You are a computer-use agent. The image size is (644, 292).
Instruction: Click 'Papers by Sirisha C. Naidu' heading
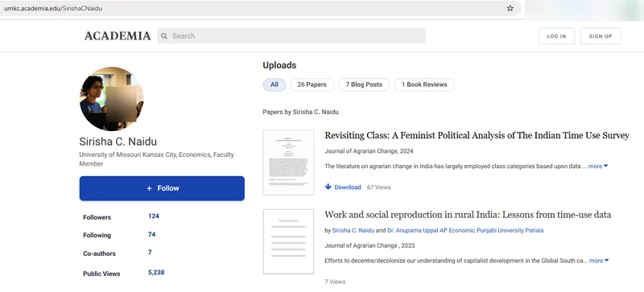[300, 112]
